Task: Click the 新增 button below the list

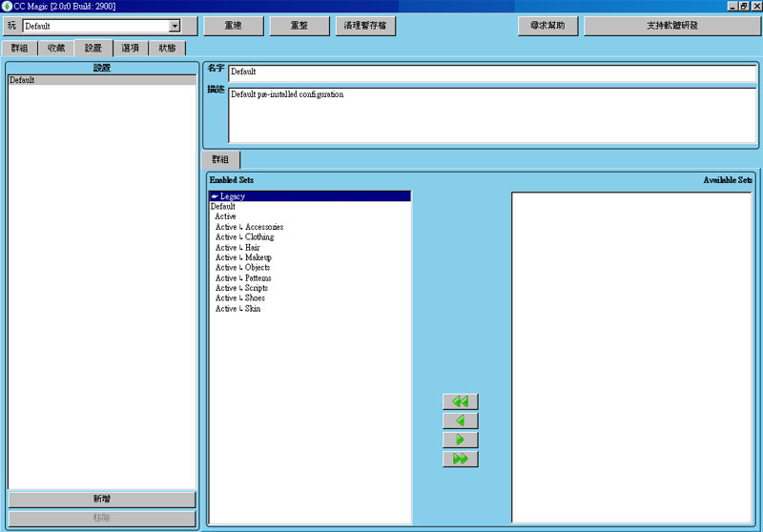Action: point(102,499)
